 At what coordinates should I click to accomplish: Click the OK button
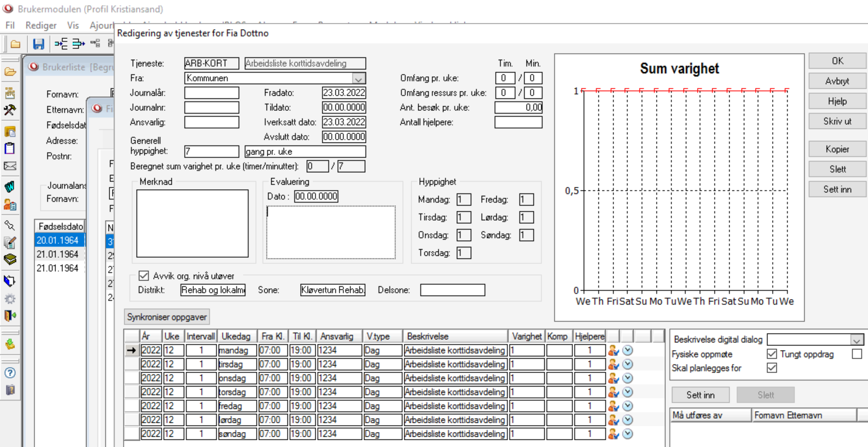pyautogui.click(x=838, y=61)
